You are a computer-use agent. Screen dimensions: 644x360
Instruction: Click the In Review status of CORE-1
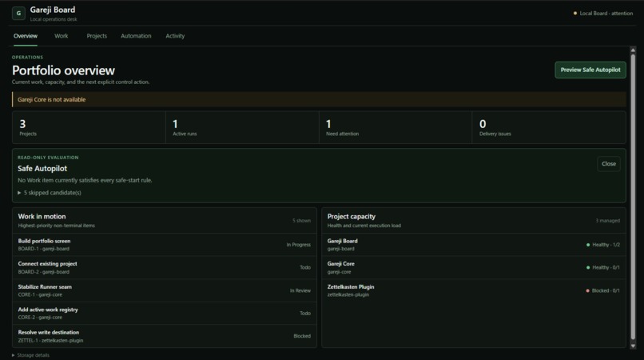(300, 290)
